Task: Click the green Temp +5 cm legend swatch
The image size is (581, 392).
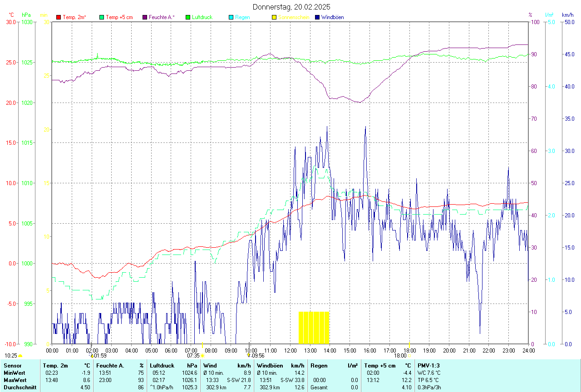Action: 102,17
